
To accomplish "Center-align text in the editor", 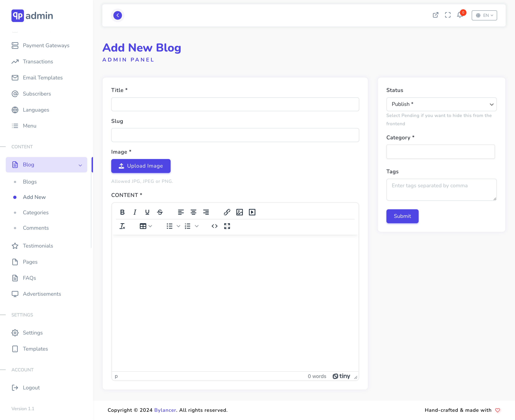I will click(x=193, y=212).
